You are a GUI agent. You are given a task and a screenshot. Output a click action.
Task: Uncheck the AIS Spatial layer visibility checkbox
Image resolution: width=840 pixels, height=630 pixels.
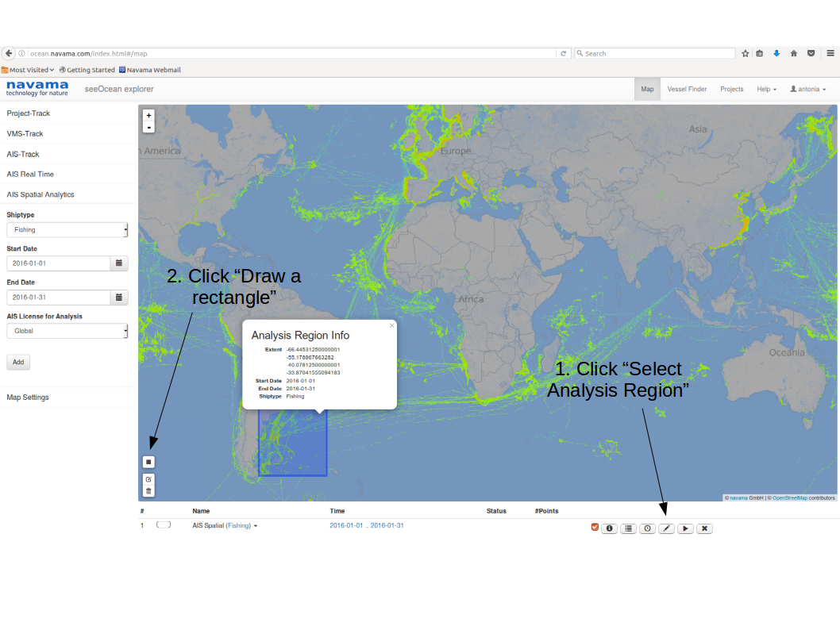pyautogui.click(x=595, y=528)
